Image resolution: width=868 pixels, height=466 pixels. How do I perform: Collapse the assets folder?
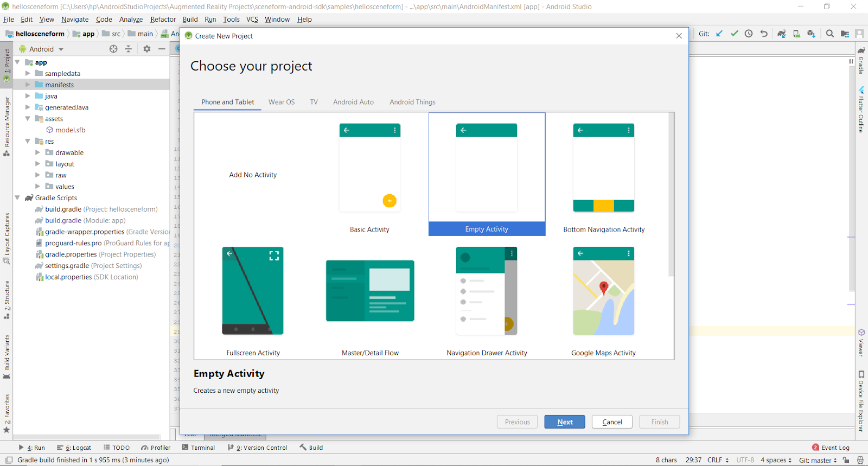coord(28,119)
